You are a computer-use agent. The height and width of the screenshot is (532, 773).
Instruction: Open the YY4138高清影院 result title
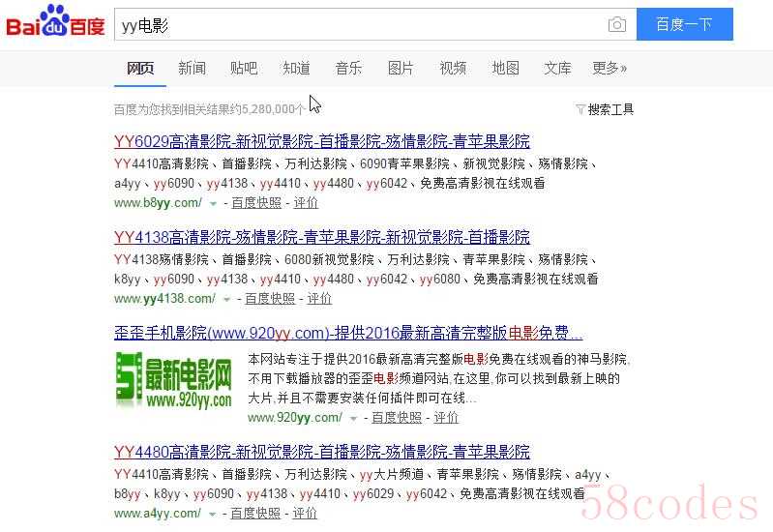coord(322,237)
